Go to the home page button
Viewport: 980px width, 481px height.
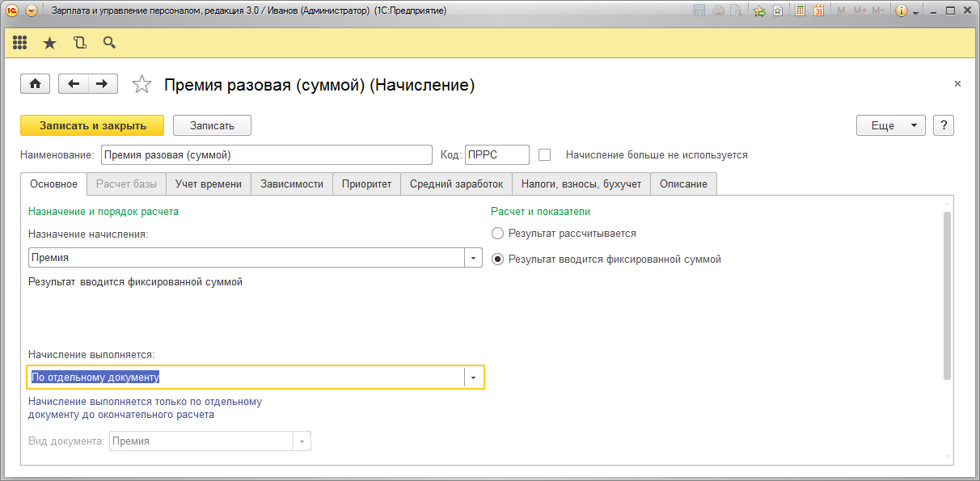tap(35, 83)
